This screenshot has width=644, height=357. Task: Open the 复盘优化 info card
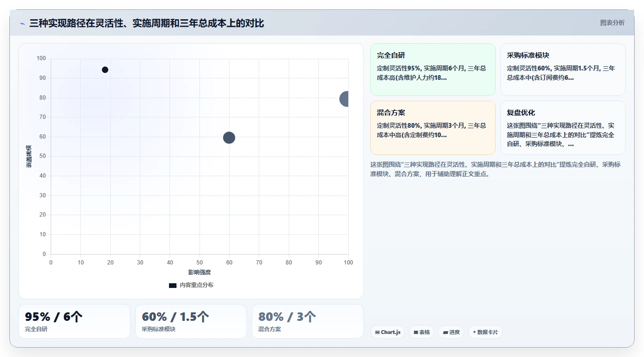[563, 127]
